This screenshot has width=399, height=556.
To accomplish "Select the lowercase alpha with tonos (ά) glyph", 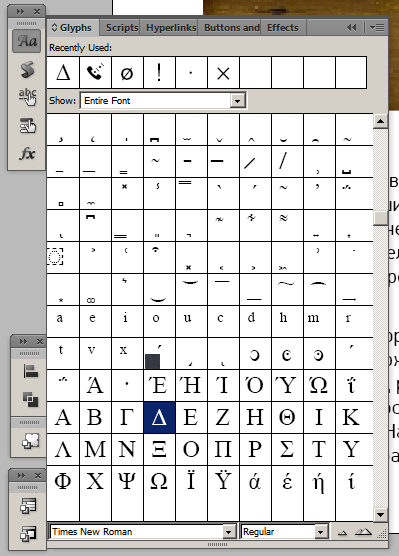I will click(x=255, y=482).
